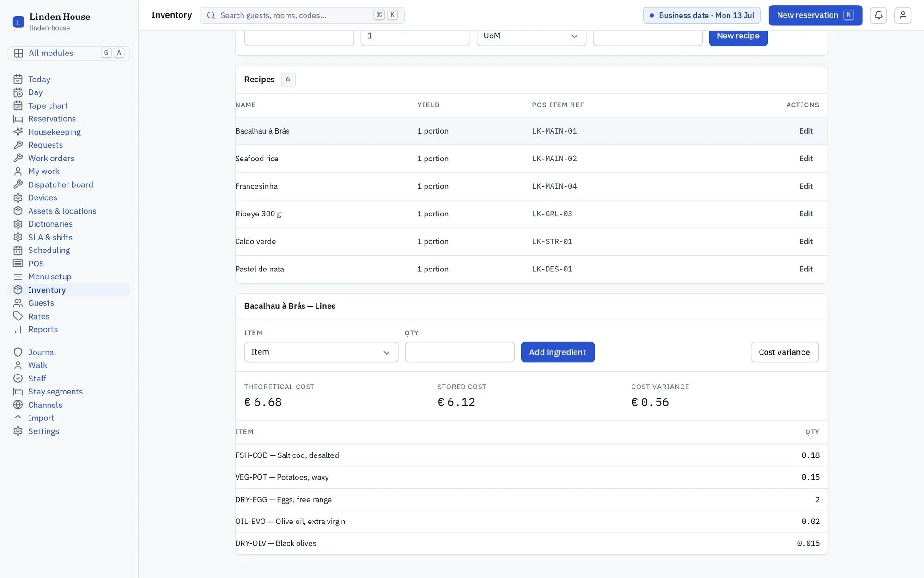Click the Assets & locations box icon
Screen dimensions: 924x578
18,211
